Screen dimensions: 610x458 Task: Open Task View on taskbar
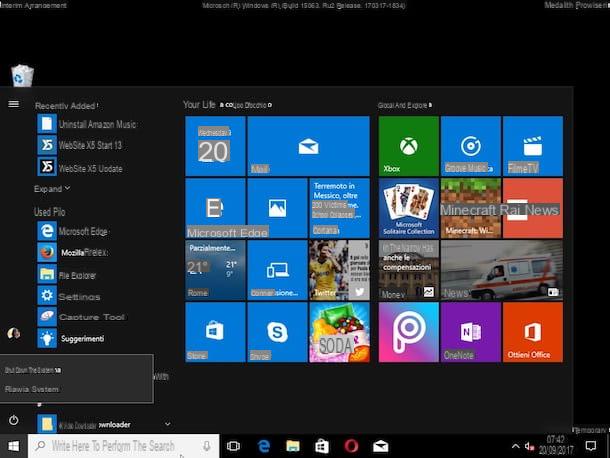233,446
